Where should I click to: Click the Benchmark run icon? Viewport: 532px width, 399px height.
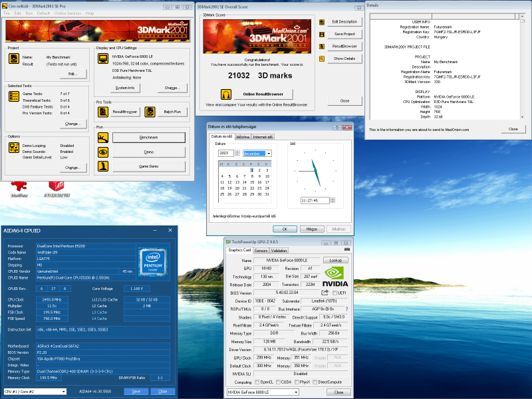pos(103,138)
